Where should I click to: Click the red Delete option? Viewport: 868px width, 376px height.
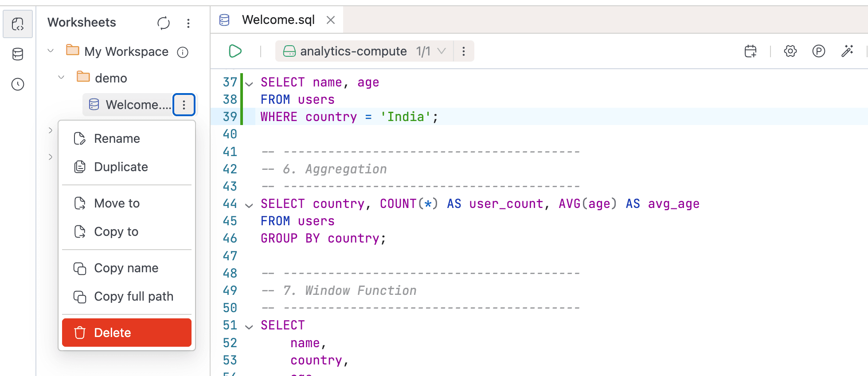click(x=127, y=333)
